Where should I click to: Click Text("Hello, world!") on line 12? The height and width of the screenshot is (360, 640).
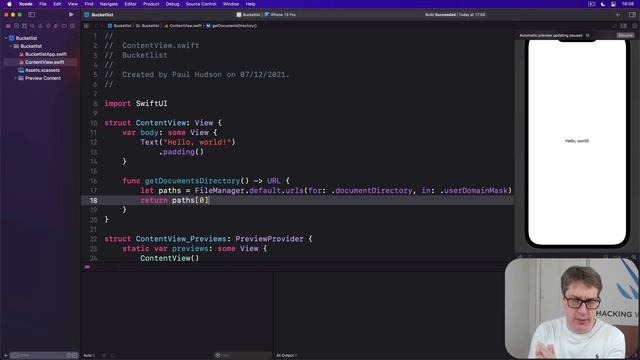(188, 142)
